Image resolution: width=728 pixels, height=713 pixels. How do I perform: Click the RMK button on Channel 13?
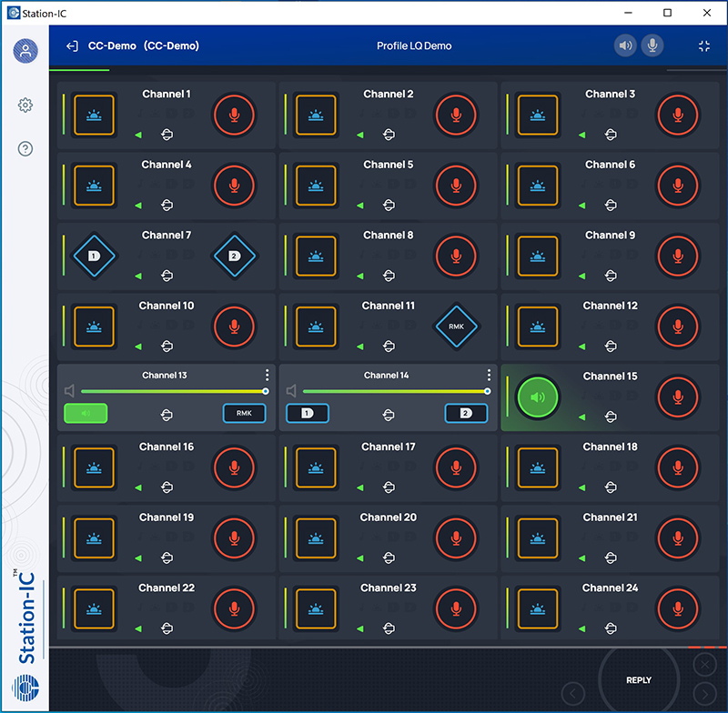[244, 413]
